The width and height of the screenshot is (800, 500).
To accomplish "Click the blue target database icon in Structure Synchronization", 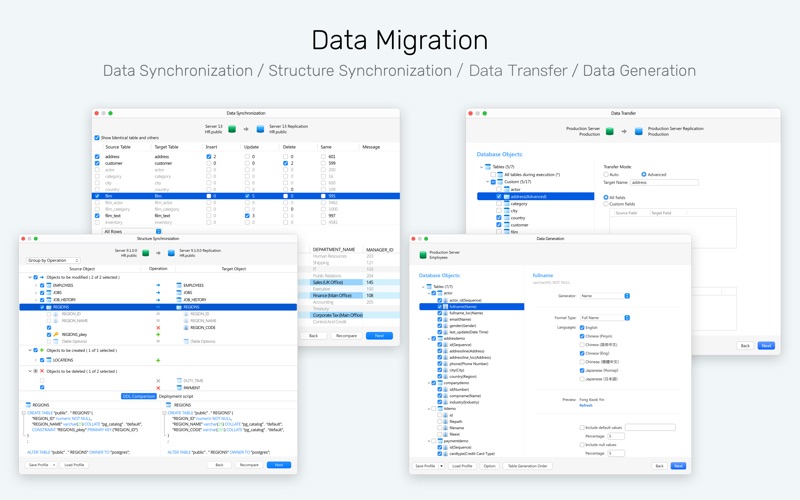I will [x=171, y=253].
